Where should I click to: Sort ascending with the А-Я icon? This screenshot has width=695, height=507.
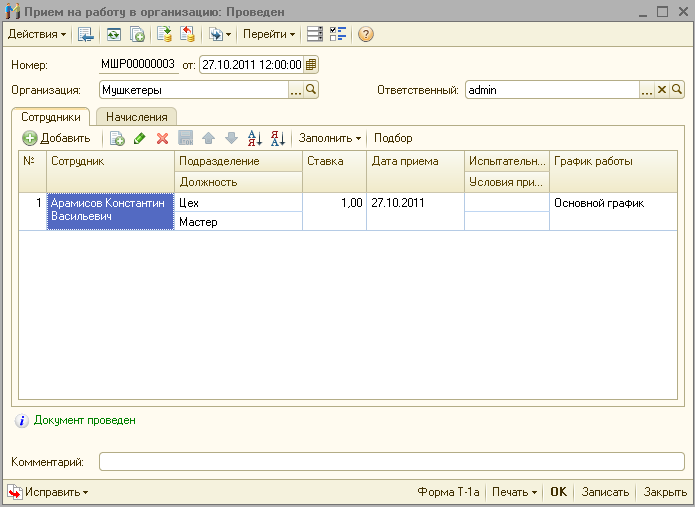tap(255, 138)
